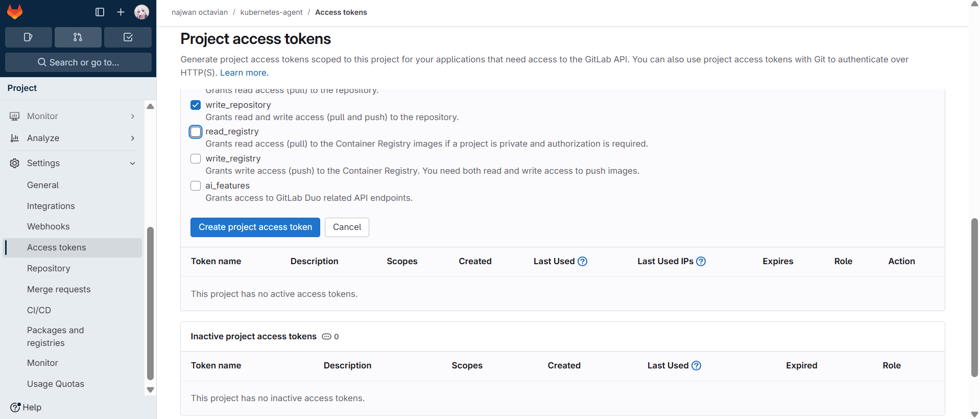
Task: Open the CI/CD settings item
Action: (x=39, y=310)
